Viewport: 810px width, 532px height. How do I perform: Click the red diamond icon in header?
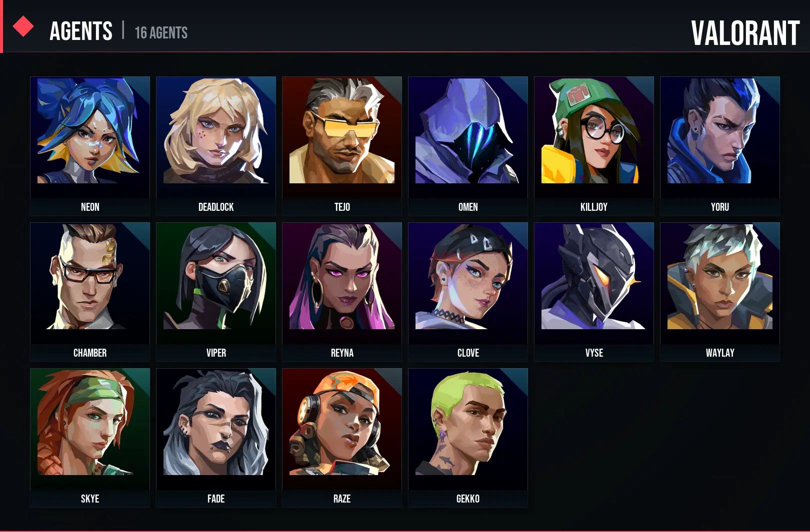pyautogui.click(x=23, y=26)
